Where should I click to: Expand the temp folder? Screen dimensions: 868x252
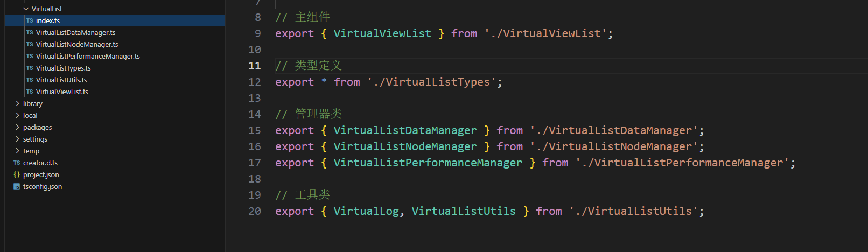pos(17,151)
